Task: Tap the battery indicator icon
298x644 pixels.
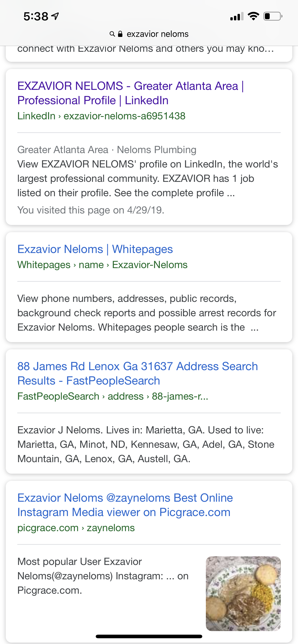Action: [x=273, y=16]
